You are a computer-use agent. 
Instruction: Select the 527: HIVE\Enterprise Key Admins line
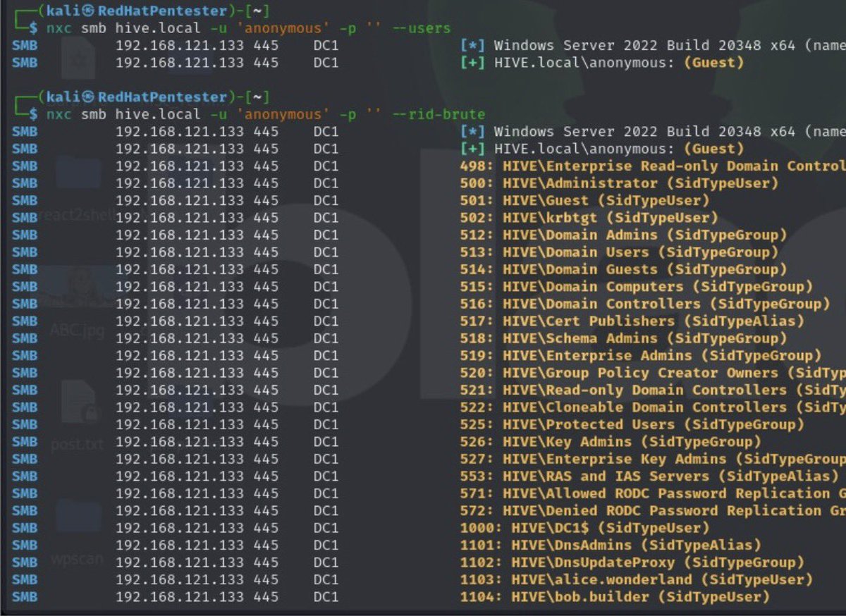pos(653,459)
